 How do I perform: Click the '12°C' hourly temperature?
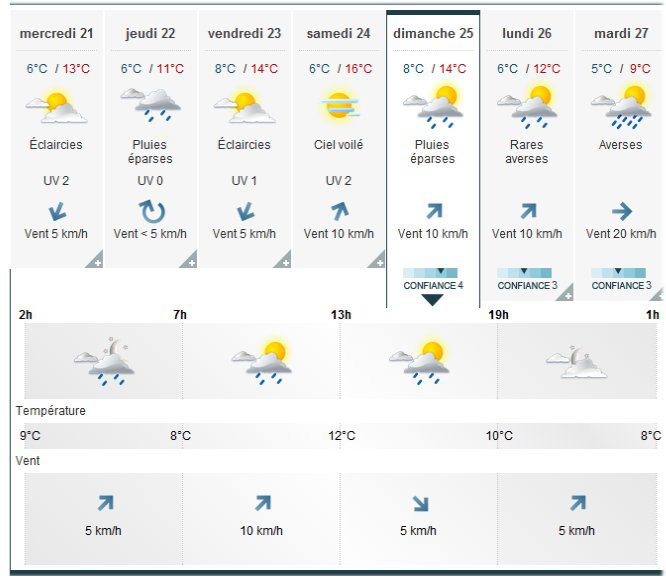point(342,436)
